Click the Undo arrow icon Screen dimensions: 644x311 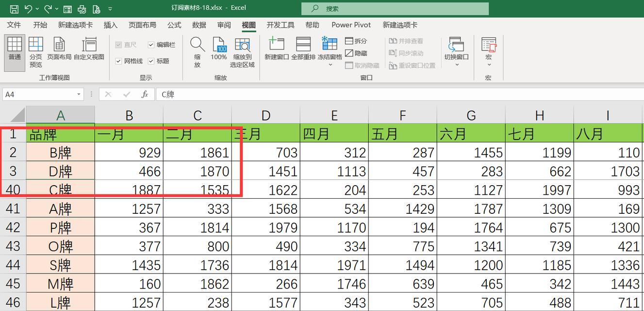pos(28,9)
